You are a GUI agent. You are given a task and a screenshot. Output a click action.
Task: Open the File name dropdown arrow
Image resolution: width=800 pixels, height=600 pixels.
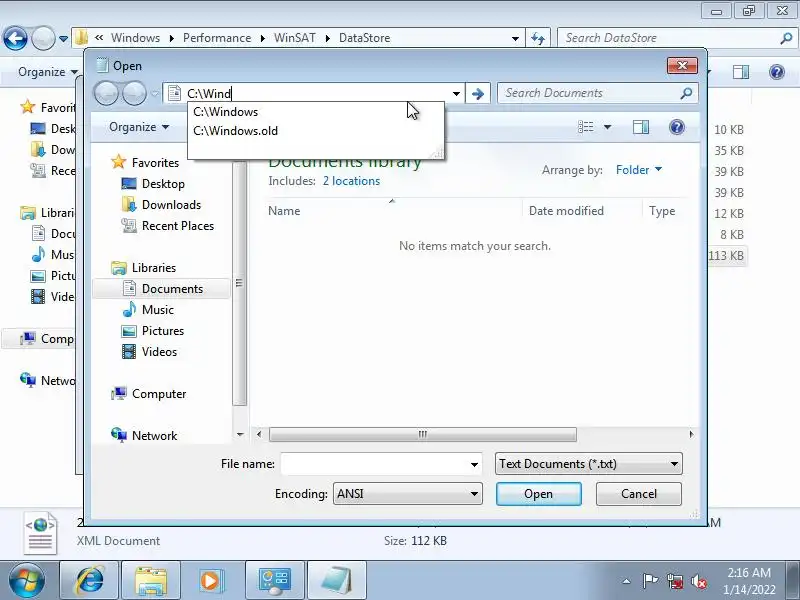coord(474,464)
